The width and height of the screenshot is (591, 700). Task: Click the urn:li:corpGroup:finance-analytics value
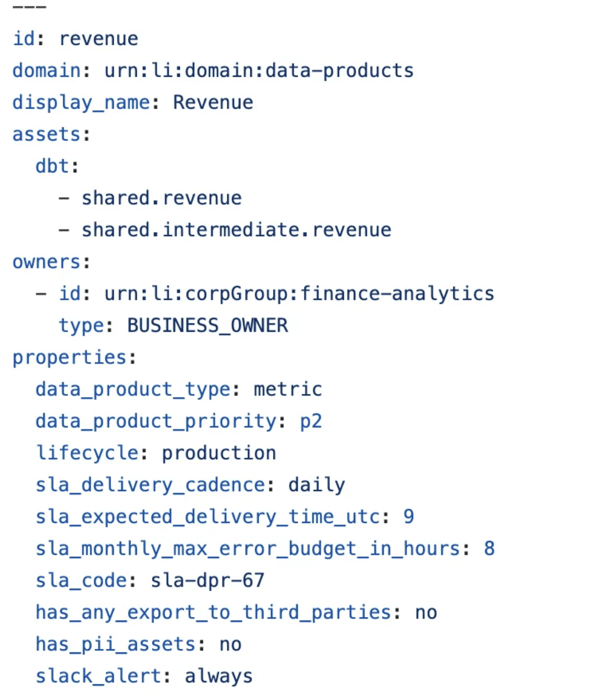click(x=299, y=294)
